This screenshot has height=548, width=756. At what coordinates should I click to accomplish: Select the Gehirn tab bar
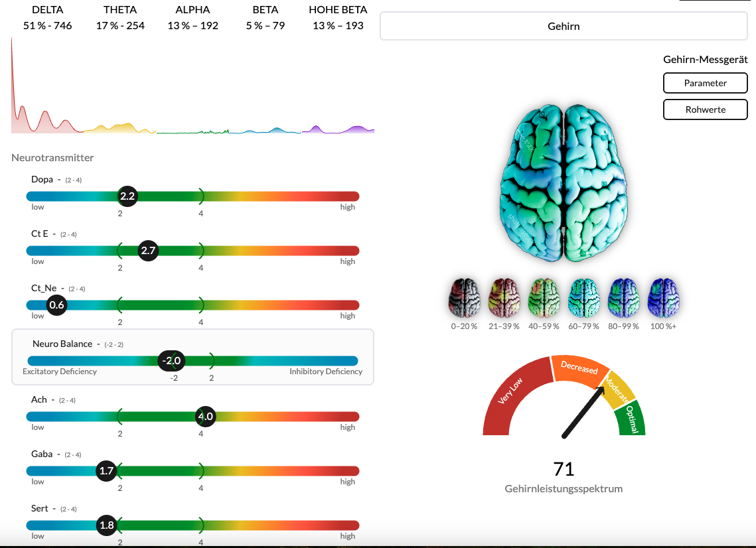564,26
